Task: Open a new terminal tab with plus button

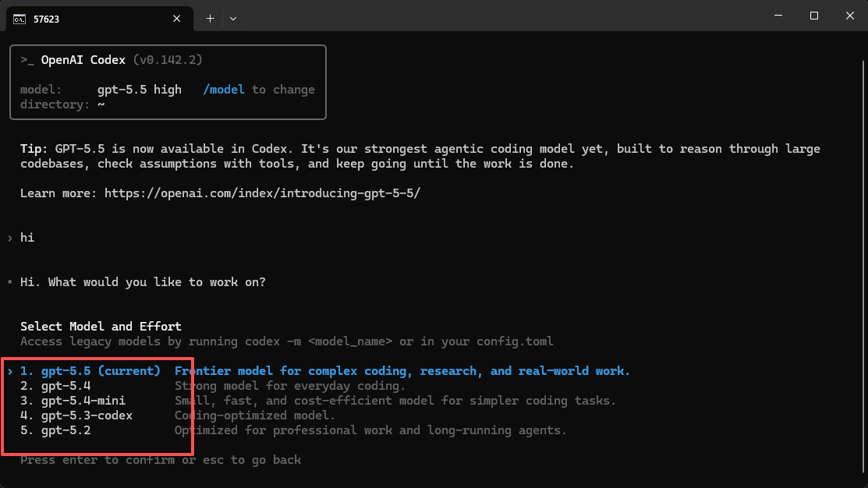Action: click(211, 18)
